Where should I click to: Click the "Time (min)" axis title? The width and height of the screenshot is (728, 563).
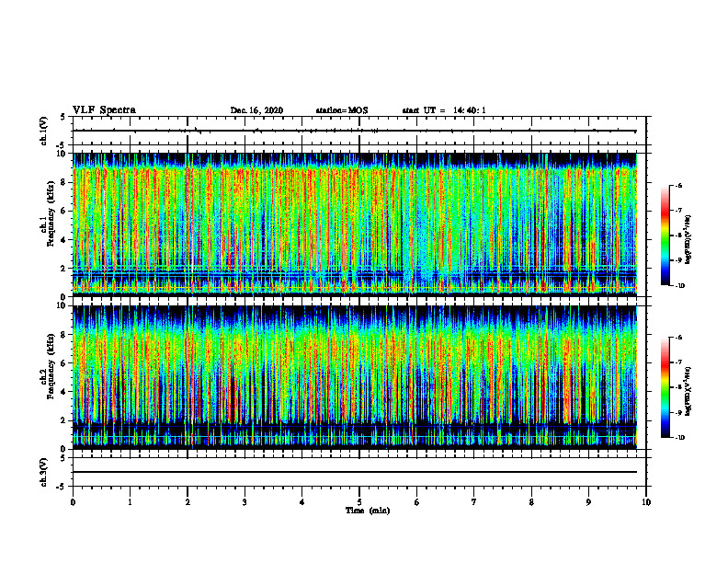(368, 511)
